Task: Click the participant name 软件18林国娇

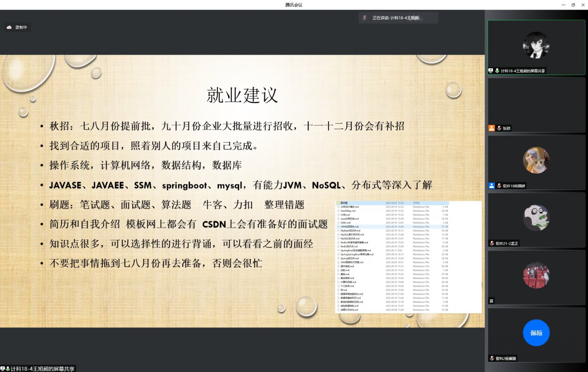Action: click(514, 186)
